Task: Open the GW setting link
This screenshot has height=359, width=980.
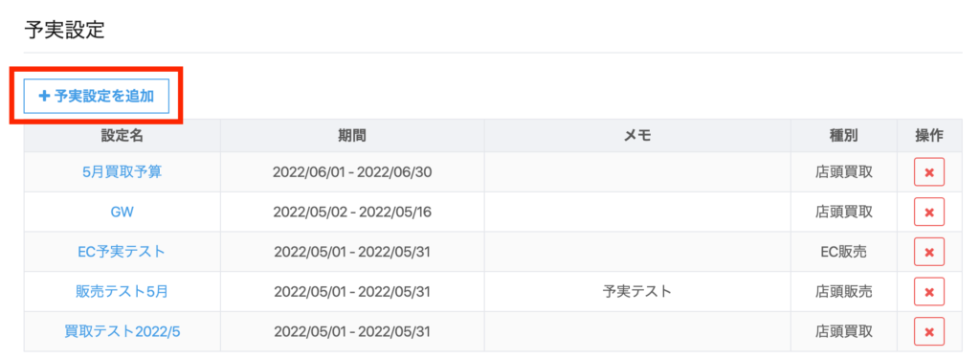Action: click(x=122, y=212)
